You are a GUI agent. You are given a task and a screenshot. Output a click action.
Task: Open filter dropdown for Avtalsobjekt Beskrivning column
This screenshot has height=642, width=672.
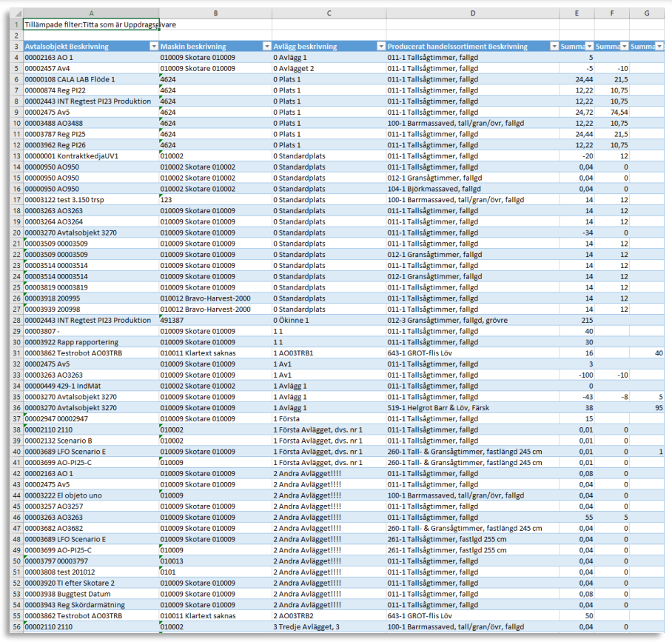coord(154,47)
